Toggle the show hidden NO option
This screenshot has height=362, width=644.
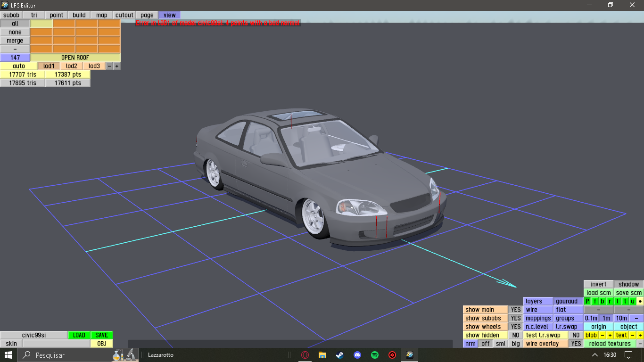tap(516, 335)
